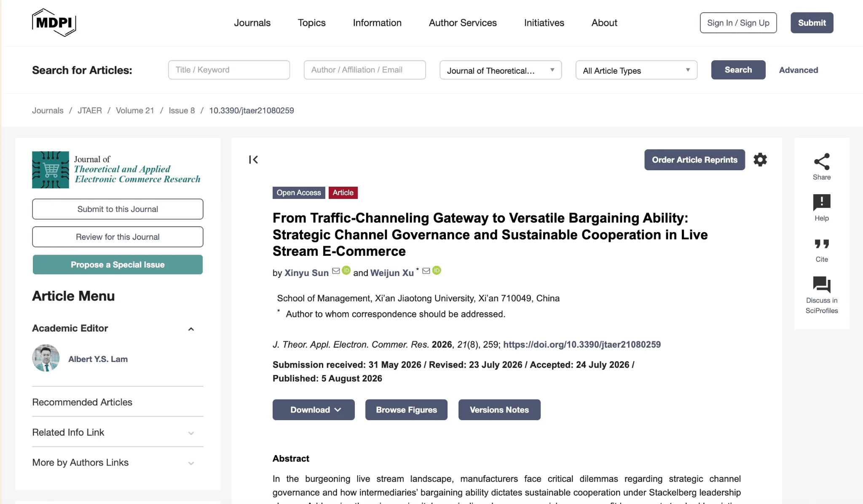Screen dimensions: 863x504
Task: Focus the Title / Keyword search field
Action: pos(229,70)
